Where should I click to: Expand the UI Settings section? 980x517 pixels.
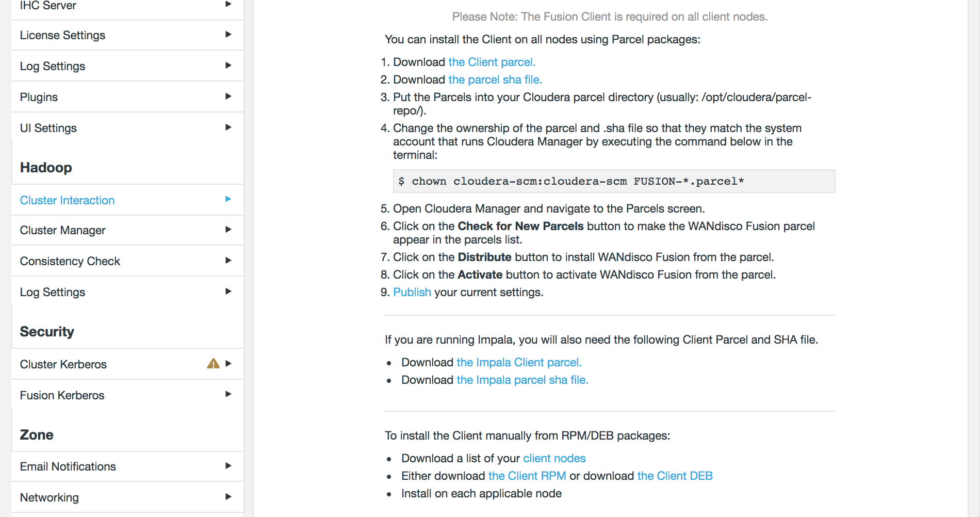pyautogui.click(x=228, y=127)
